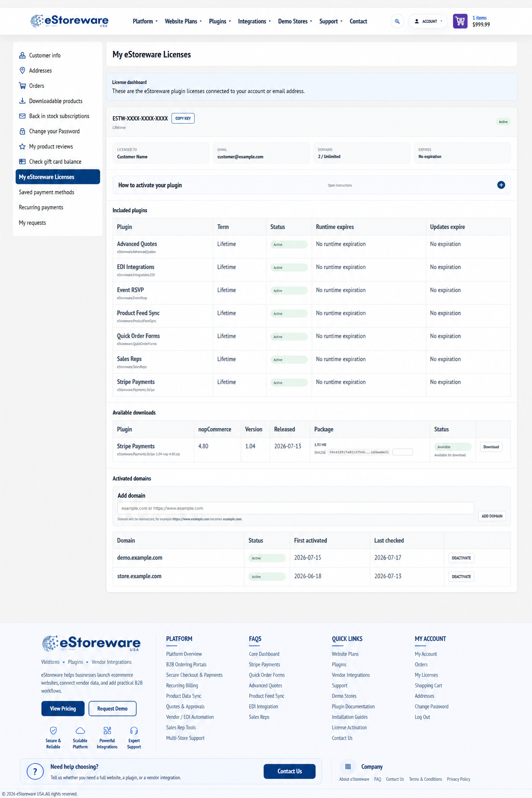Click the Change your Password lock icon
Screen dimensions: 532x798
22,131
